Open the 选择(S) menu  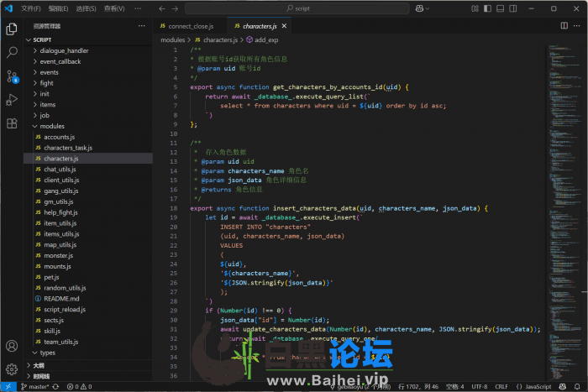coord(87,8)
